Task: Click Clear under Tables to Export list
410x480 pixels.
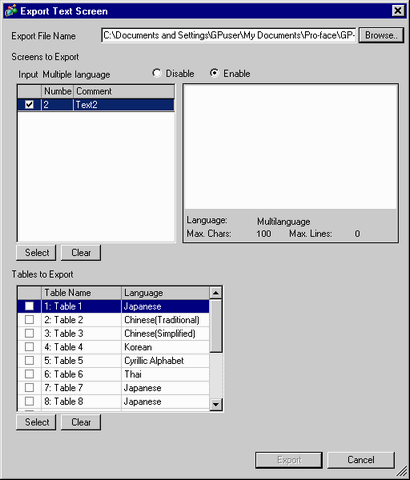Action: [81, 422]
